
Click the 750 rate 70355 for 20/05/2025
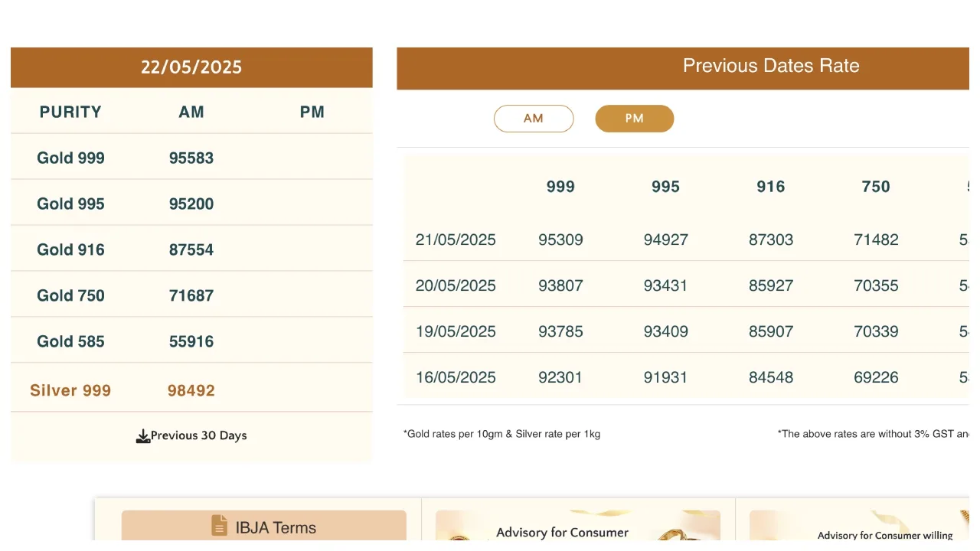coord(876,285)
